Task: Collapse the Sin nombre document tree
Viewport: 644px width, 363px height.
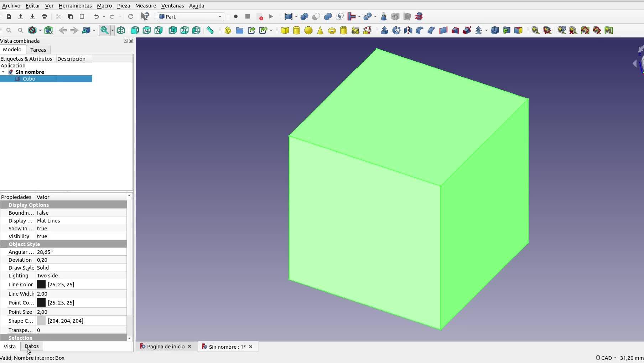Action: click(4, 72)
